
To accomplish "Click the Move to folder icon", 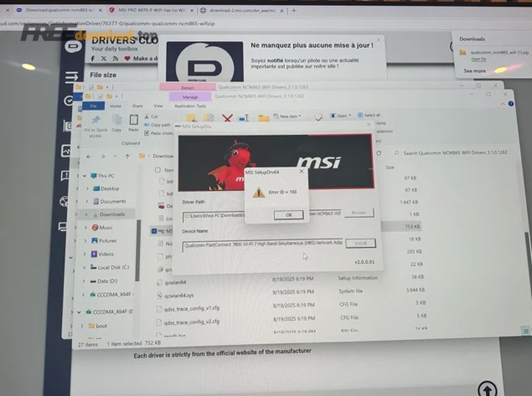I will click(192, 118).
